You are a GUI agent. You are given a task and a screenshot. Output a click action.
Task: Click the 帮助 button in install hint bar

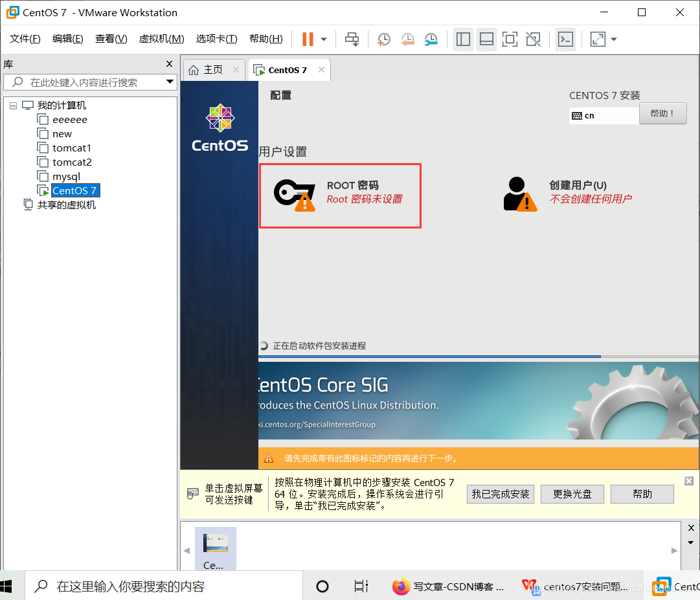pos(642,494)
